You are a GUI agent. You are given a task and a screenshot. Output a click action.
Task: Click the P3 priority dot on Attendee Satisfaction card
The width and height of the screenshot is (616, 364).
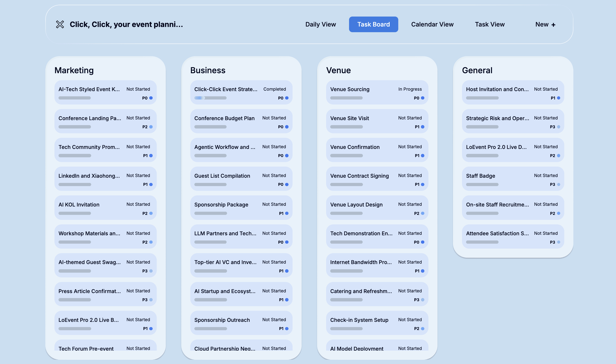[559, 242]
